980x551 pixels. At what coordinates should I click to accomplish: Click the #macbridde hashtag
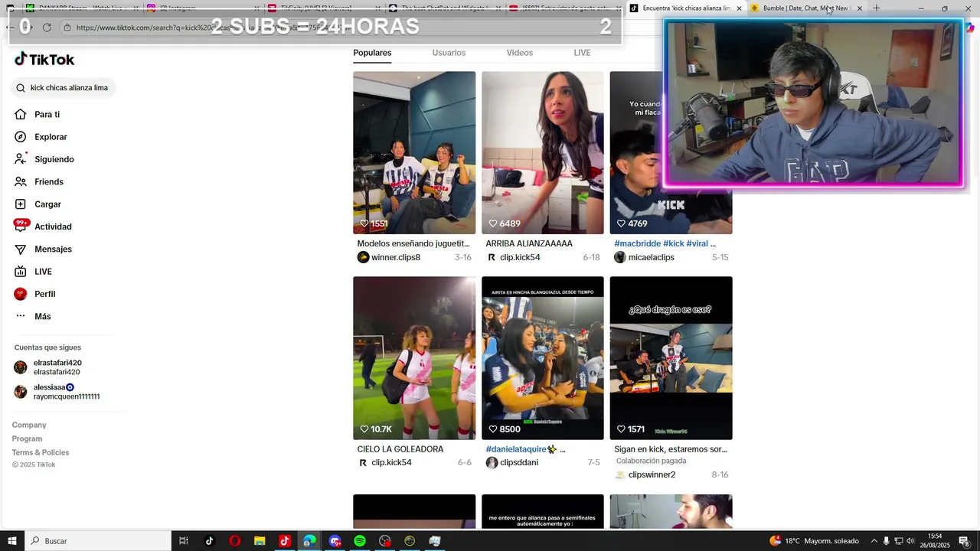tap(637, 244)
